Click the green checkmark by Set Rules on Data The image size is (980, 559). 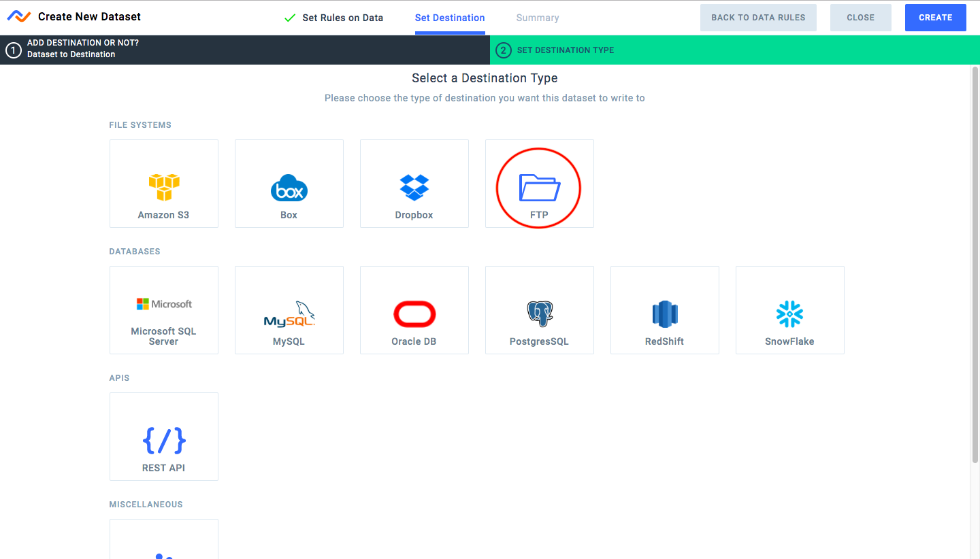pos(290,18)
